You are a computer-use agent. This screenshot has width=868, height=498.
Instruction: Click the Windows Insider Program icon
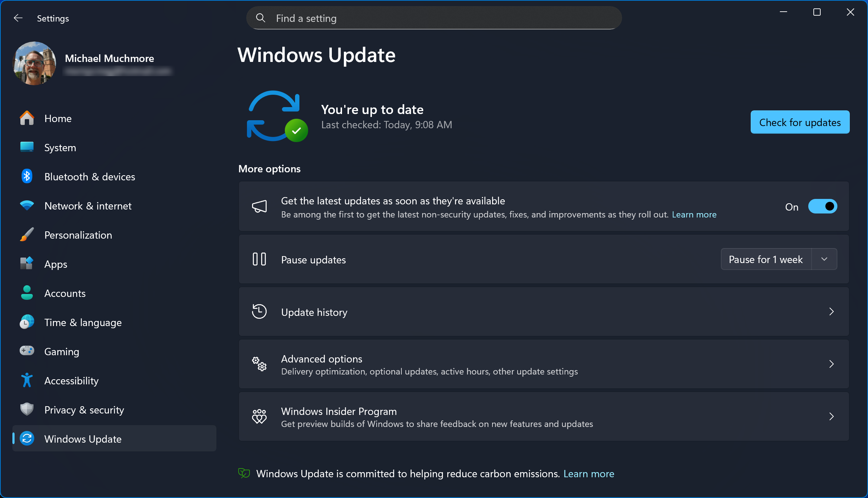pos(259,416)
